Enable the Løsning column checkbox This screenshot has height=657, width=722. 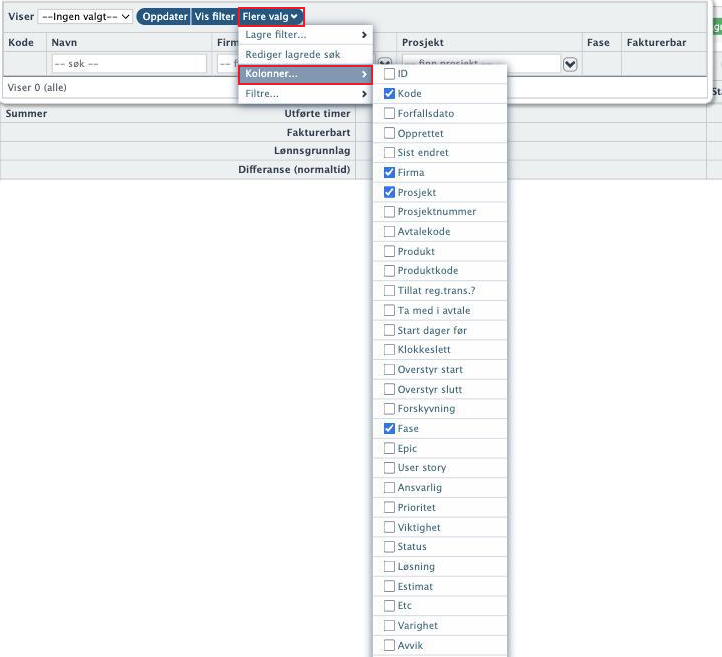pos(390,566)
